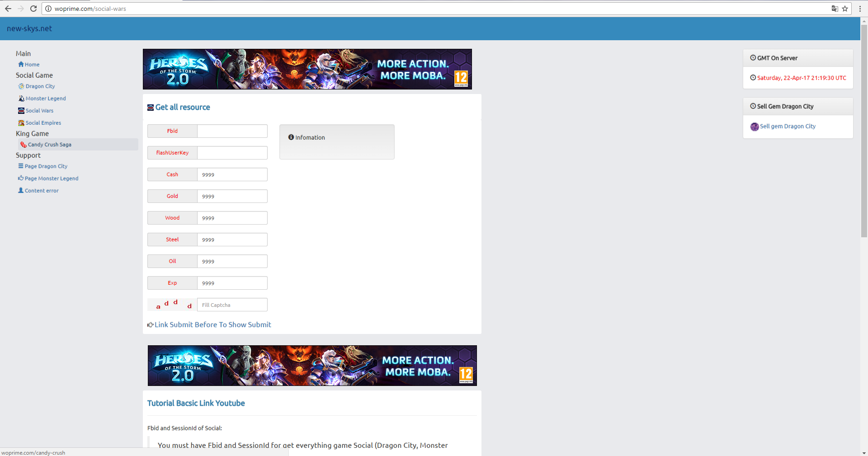
Task: Click the captcha image showing 'addd'
Action: point(172,305)
